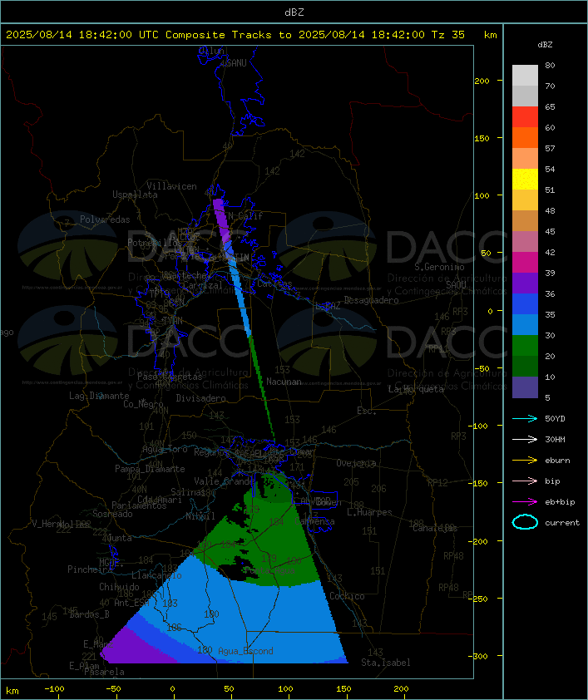
Task: Select the pink bip arrow symbol
Action: point(525,481)
